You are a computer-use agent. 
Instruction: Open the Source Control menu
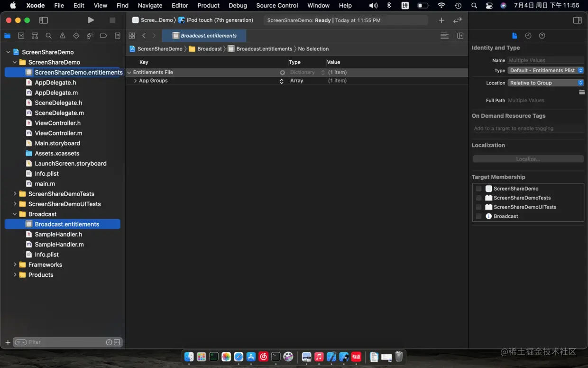(x=277, y=5)
